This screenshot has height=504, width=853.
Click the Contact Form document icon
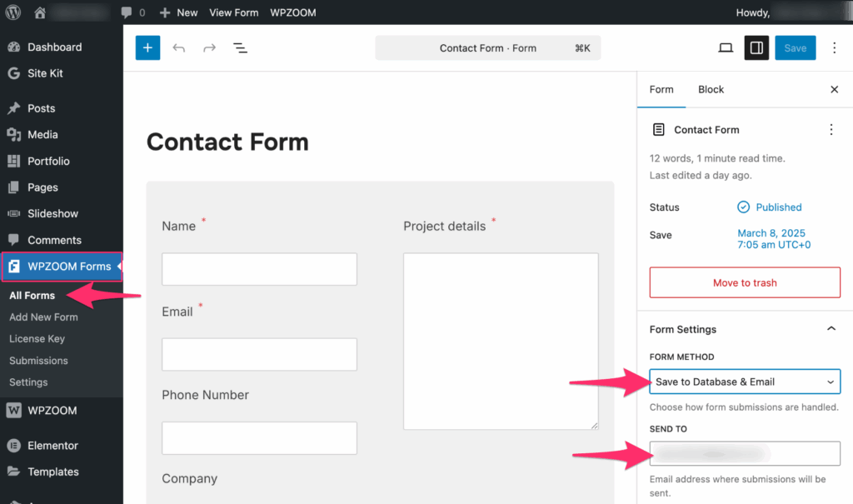658,129
